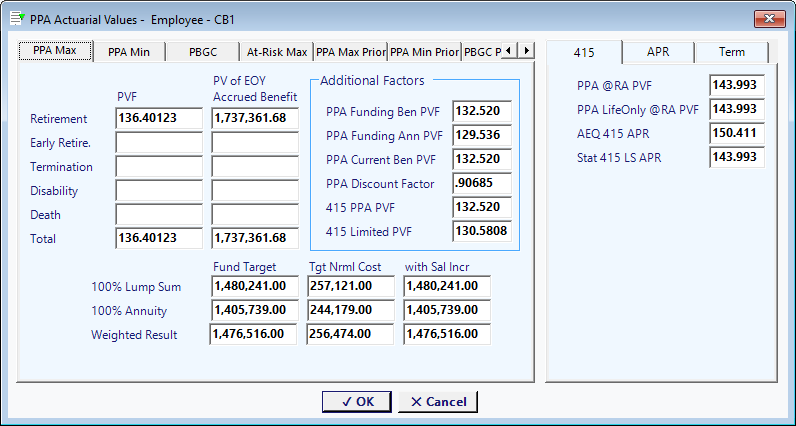Screen dimensions: 796x426
Task: Open the PPA Max Prior tab
Action: [351, 52]
